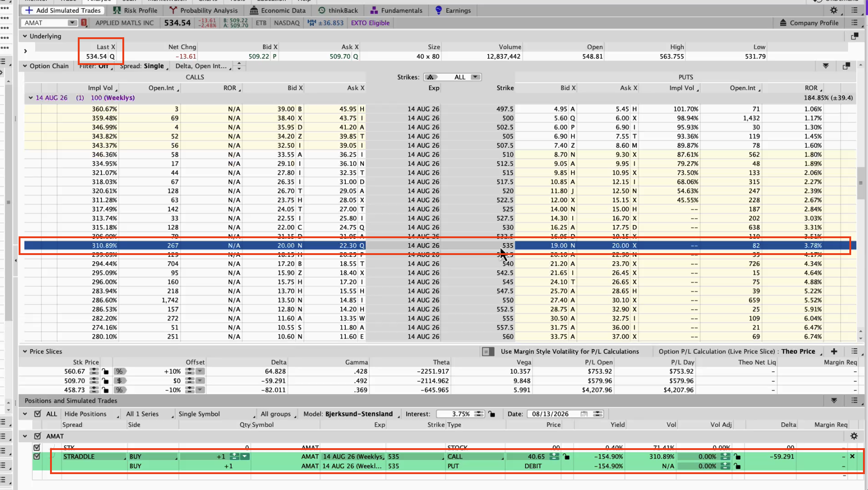
Task: Toggle STRADDLE trade checkbox
Action: point(37,456)
